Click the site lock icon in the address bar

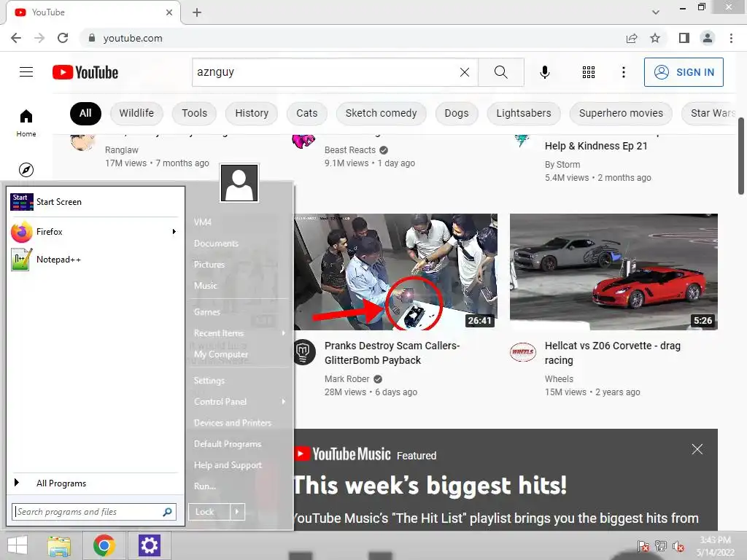(92, 38)
